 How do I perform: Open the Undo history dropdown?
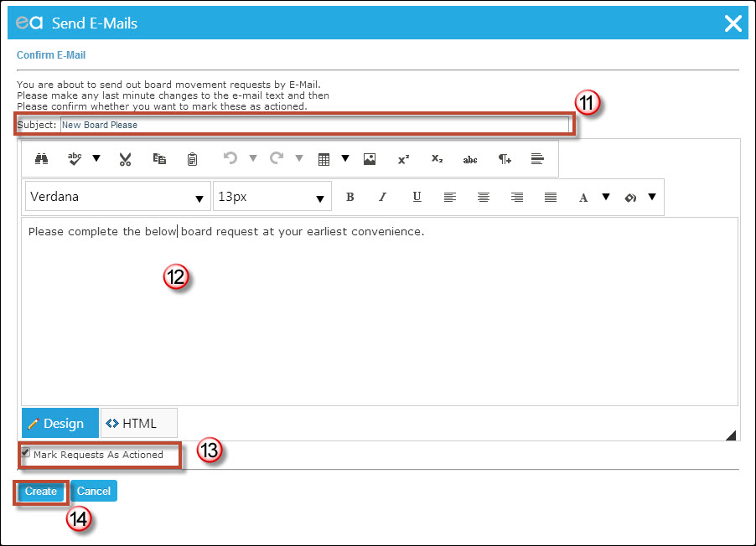(253, 158)
